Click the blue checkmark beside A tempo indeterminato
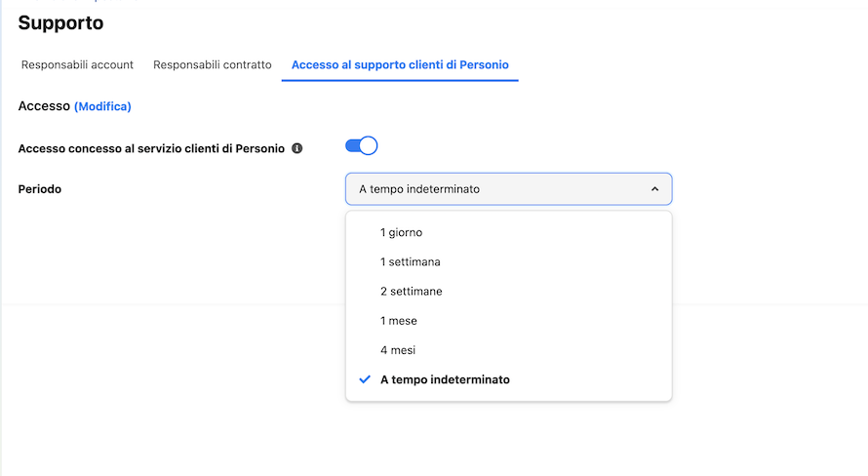 (x=364, y=379)
